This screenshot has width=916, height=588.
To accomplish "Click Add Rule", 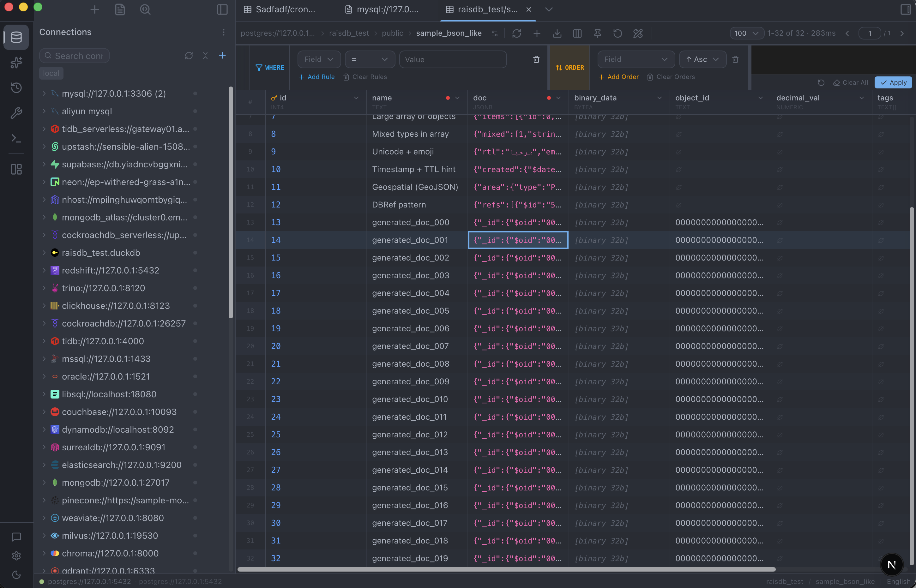I will coord(316,77).
